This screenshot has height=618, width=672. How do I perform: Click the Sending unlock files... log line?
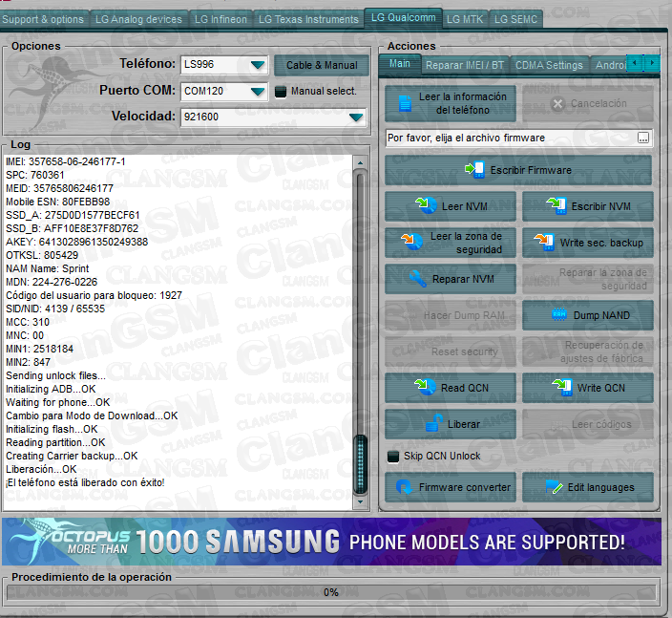pyautogui.click(x=55, y=375)
